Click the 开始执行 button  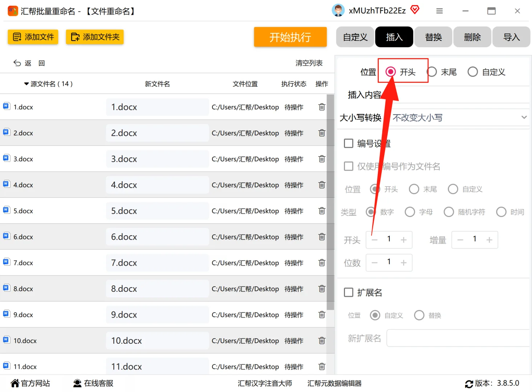pyautogui.click(x=290, y=37)
